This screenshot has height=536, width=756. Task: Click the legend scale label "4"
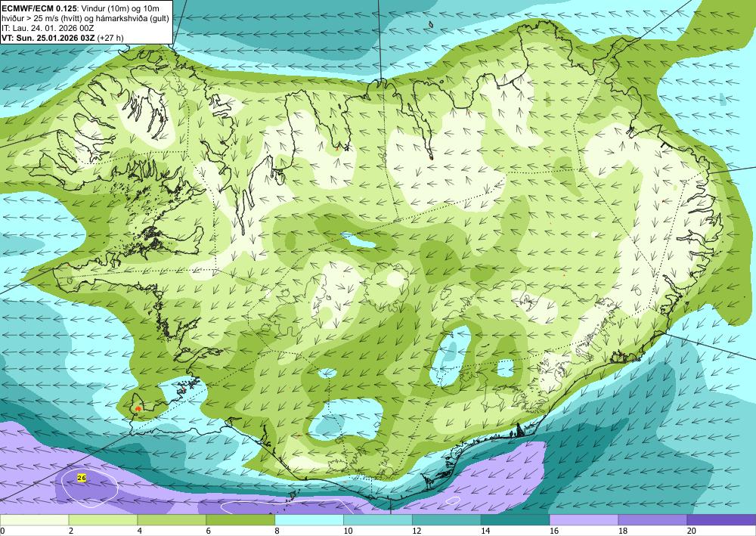click(139, 531)
